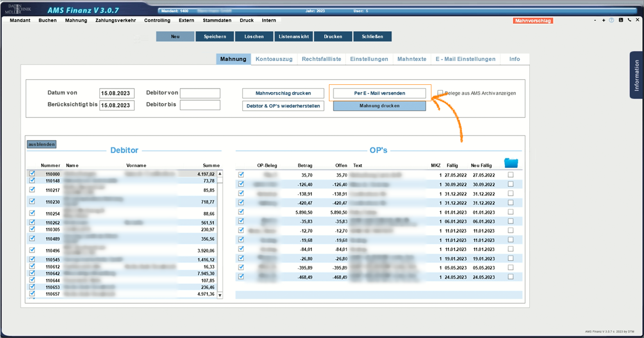644x338 pixels.
Task: Open the help question mark icon
Action: [611, 20]
